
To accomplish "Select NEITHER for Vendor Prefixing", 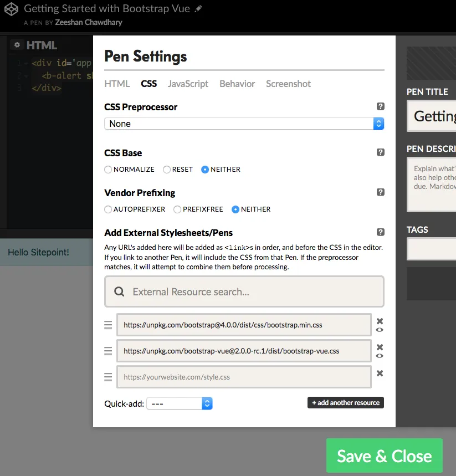I will tap(235, 209).
